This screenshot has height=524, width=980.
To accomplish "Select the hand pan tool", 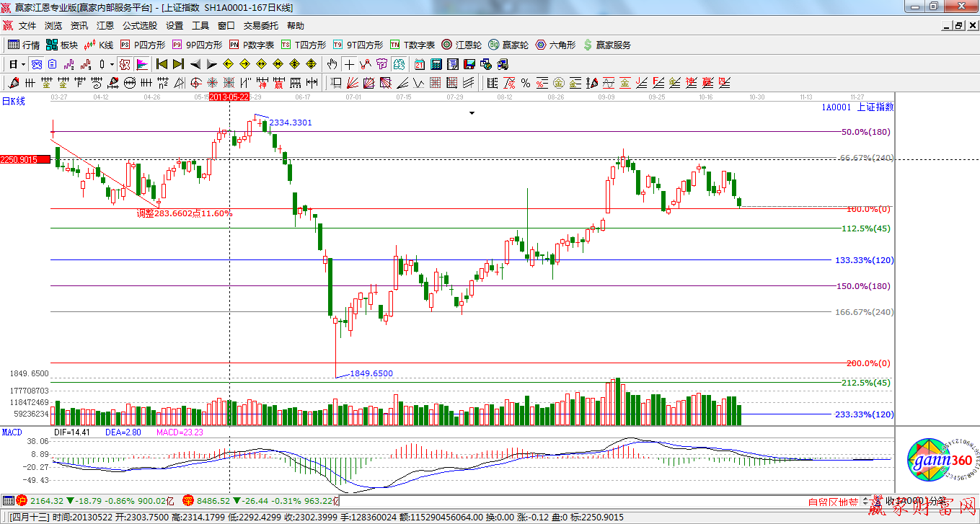I will click(332, 64).
